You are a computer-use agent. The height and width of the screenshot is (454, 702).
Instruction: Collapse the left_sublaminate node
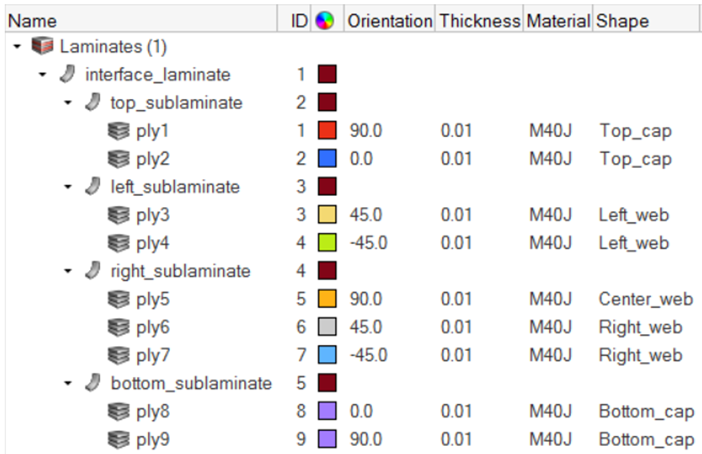click(x=68, y=187)
